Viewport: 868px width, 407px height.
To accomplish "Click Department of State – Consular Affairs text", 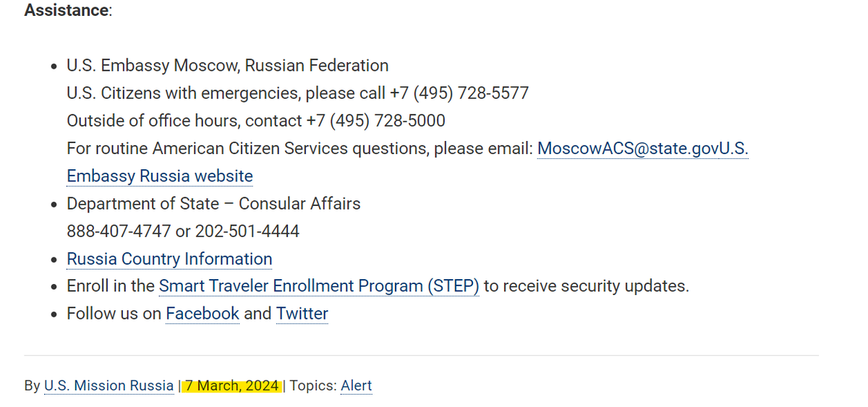I will coord(213,204).
